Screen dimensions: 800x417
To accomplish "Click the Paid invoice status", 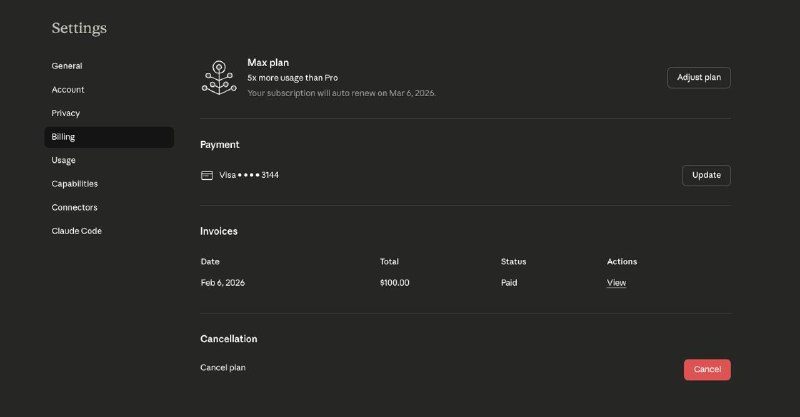I will point(509,283).
